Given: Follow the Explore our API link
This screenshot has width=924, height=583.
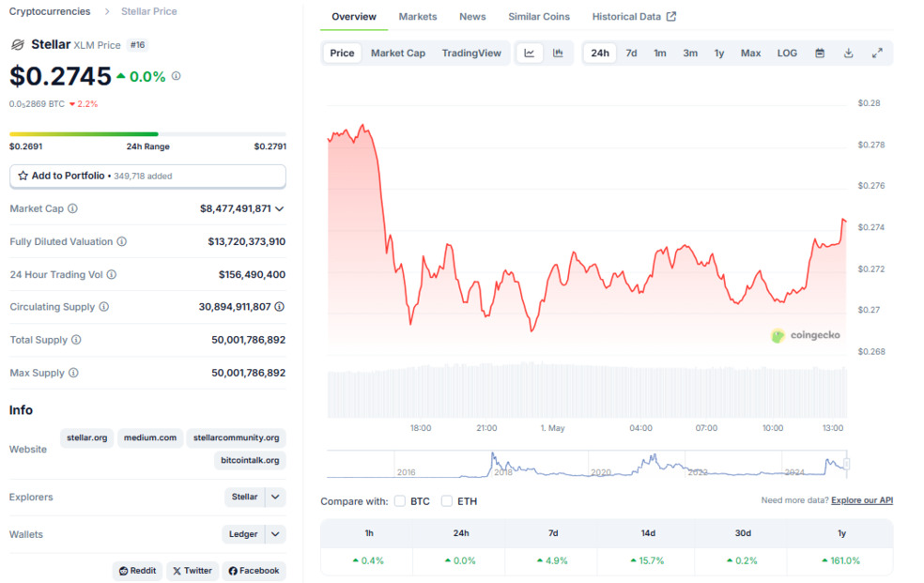Looking at the screenshot, I should 862,500.
